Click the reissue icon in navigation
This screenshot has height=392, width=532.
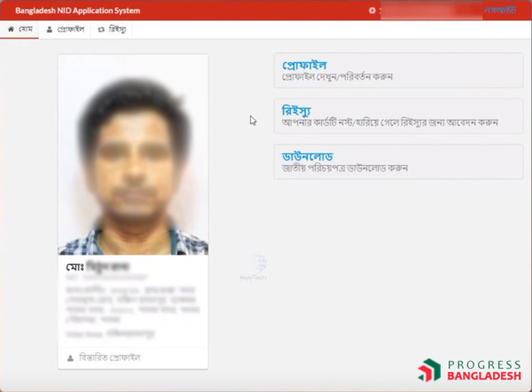click(x=101, y=30)
